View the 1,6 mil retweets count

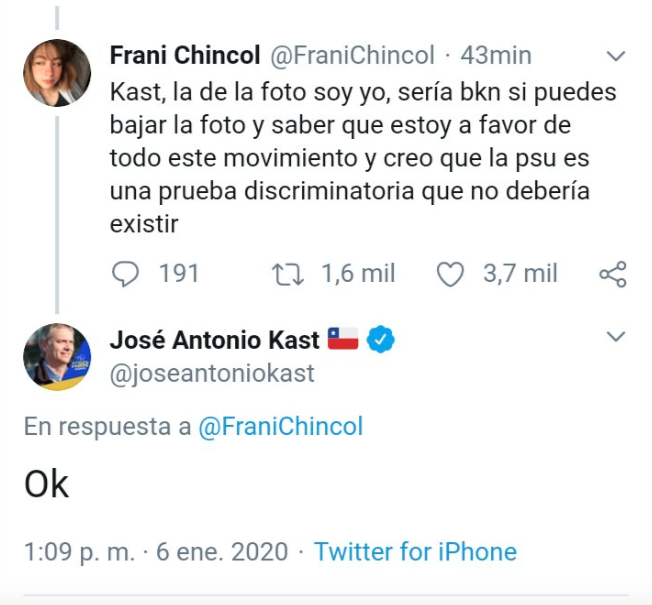tap(358, 274)
